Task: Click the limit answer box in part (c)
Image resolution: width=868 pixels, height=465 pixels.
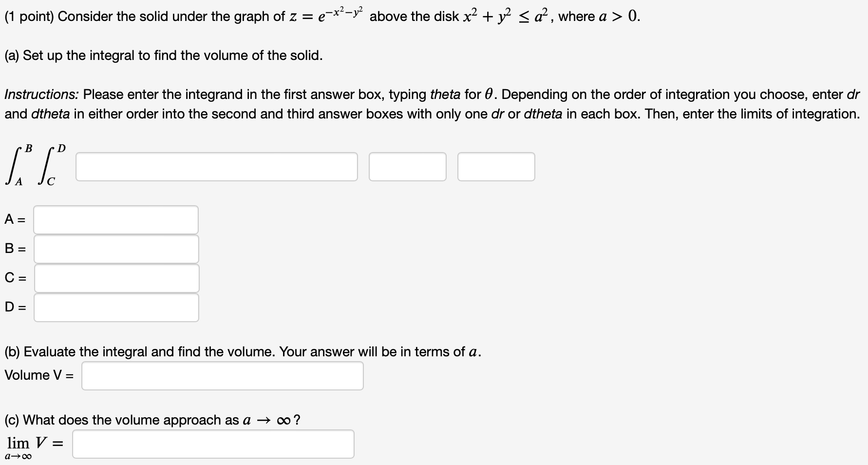Action: point(213,444)
